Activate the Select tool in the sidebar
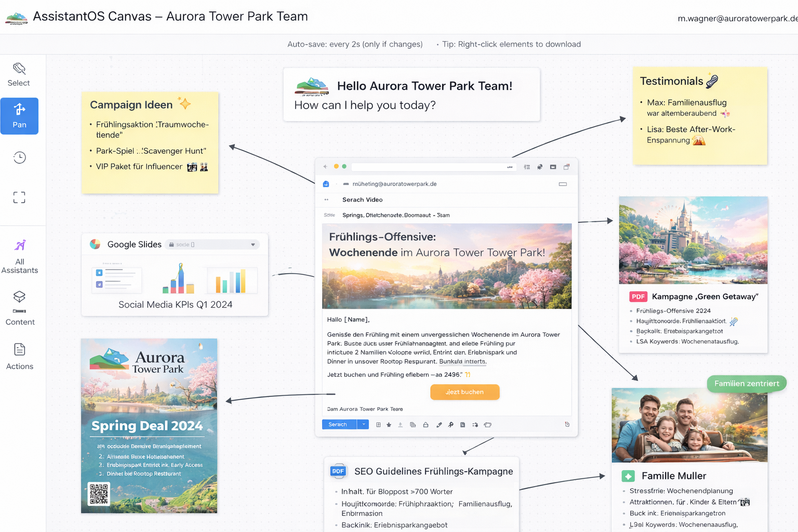This screenshot has width=798, height=532. tap(19, 75)
